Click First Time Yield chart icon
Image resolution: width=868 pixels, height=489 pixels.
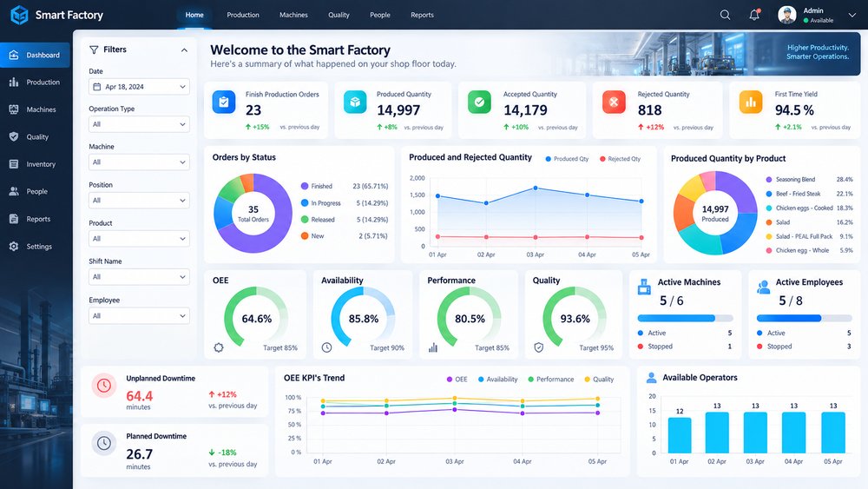(751, 102)
